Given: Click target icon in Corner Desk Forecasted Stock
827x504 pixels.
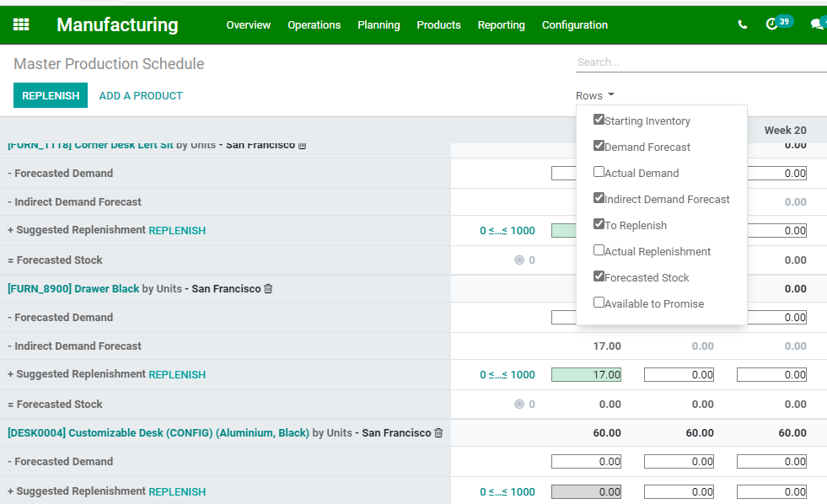Looking at the screenshot, I should tap(519, 260).
